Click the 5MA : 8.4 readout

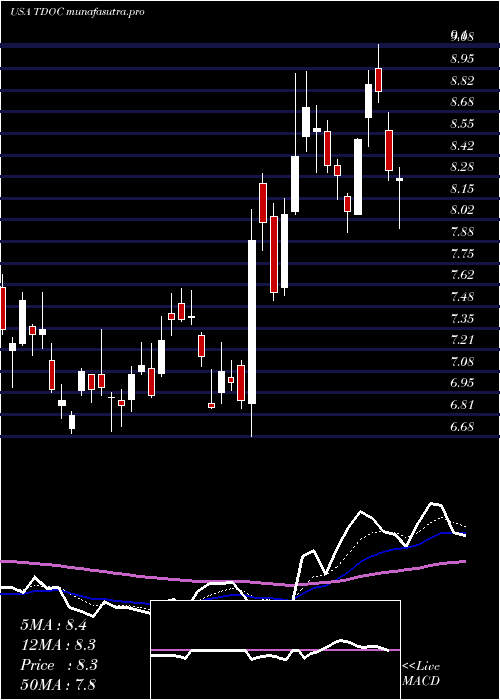click(56, 625)
